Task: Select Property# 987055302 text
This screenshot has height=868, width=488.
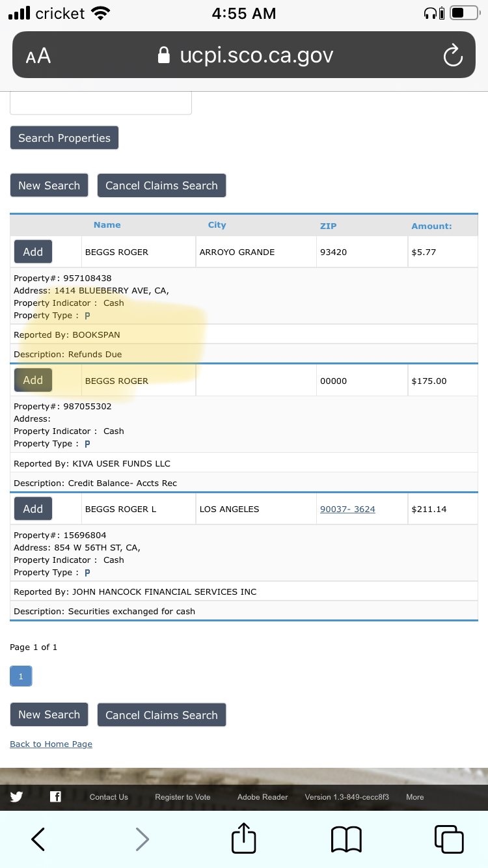Action: [x=62, y=407]
